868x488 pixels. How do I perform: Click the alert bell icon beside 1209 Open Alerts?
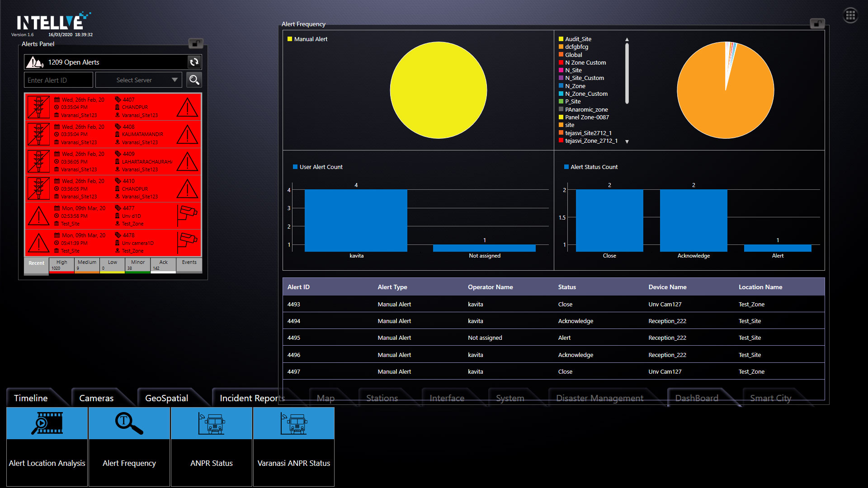[35, 62]
